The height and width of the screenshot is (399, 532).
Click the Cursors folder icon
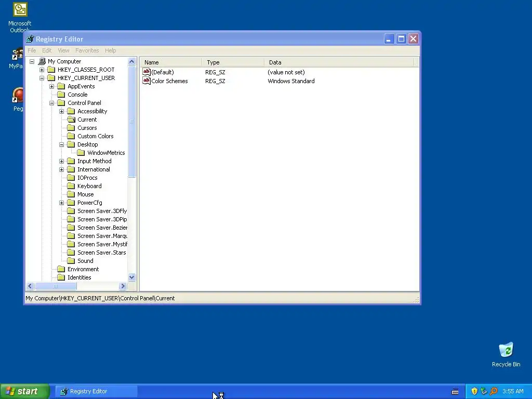click(x=71, y=128)
